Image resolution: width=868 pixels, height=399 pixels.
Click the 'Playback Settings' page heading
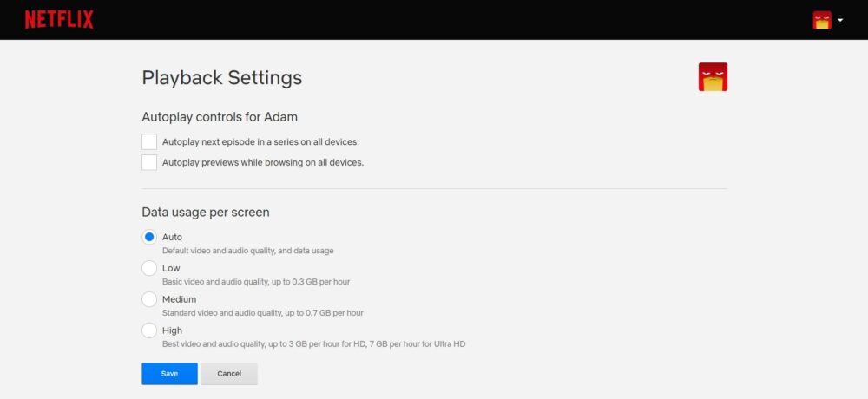(222, 77)
